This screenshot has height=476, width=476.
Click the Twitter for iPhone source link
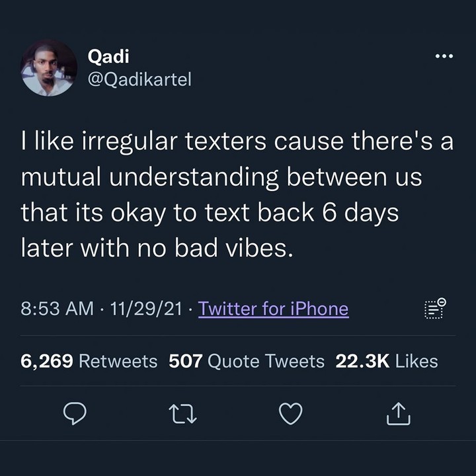(x=273, y=309)
